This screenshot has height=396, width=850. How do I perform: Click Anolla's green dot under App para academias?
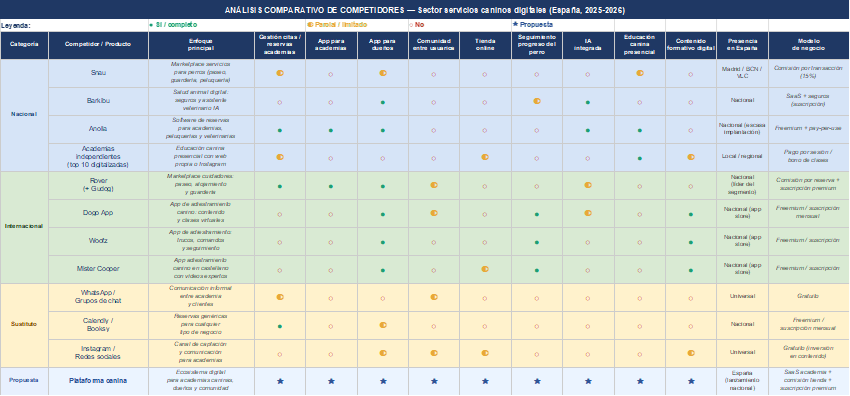coord(331,131)
